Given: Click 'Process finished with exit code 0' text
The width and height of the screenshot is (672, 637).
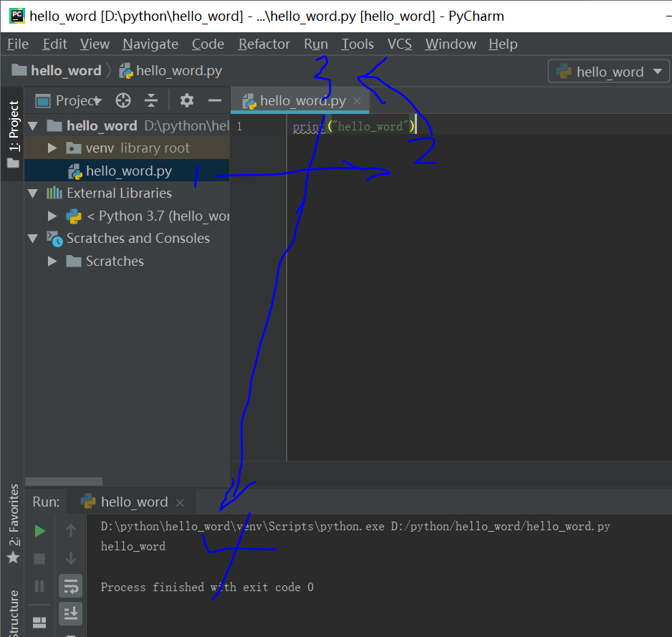Looking at the screenshot, I should (207, 588).
